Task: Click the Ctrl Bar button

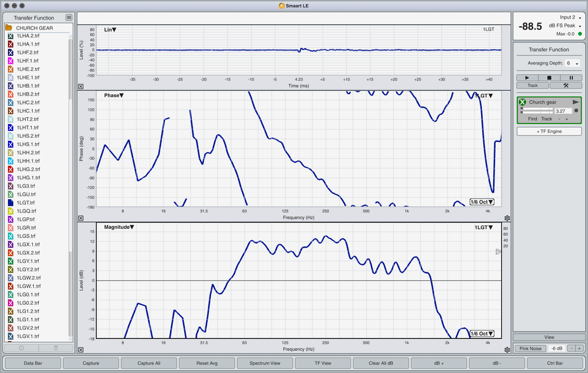Action: pyautogui.click(x=555, y=363)
